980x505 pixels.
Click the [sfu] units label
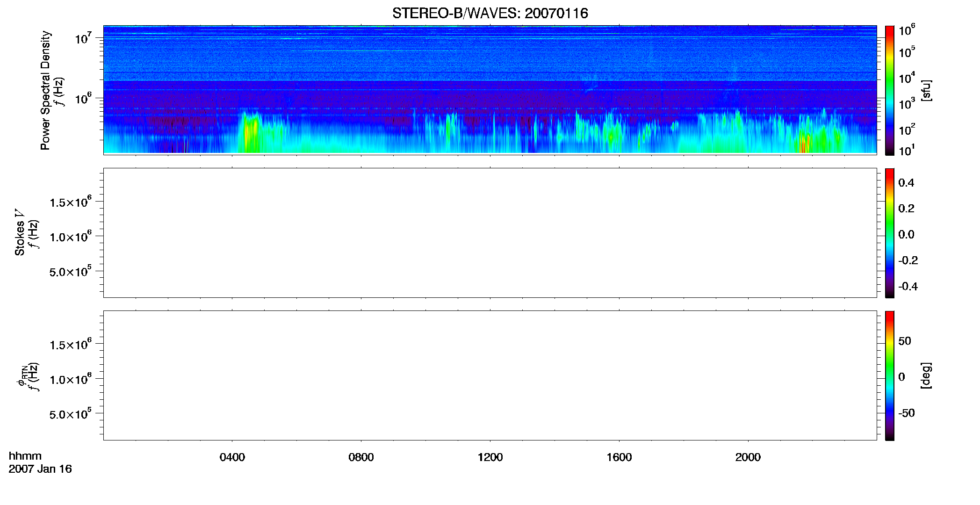click(x=926, y=90)
